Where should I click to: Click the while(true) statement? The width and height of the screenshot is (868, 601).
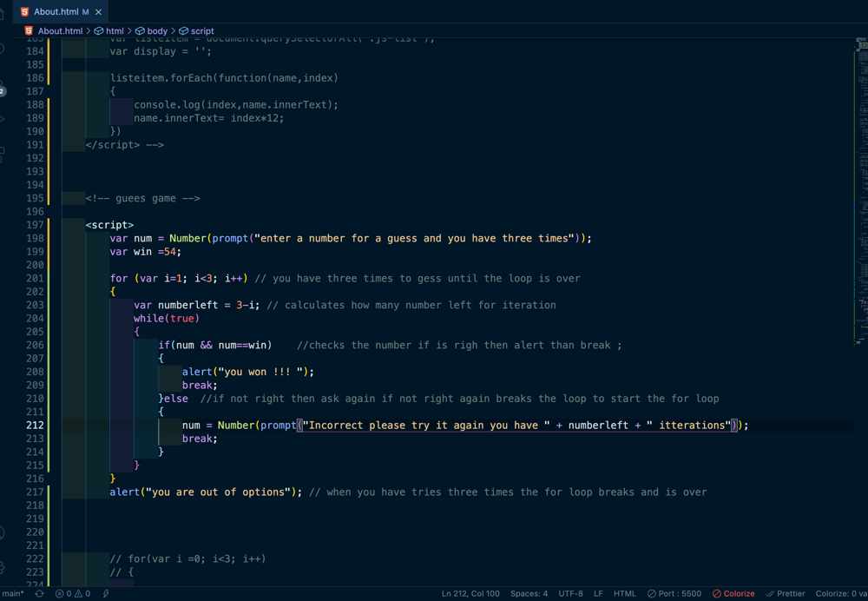pyautogui.click(x=166, y=319)
